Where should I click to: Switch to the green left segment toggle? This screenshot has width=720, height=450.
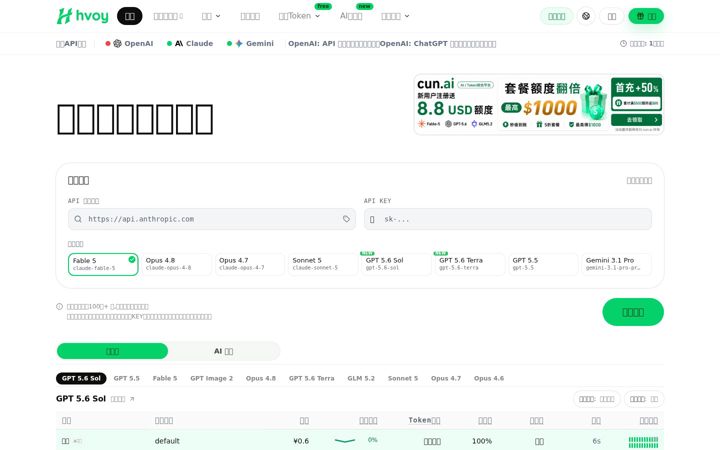click(x=112, y=351)
